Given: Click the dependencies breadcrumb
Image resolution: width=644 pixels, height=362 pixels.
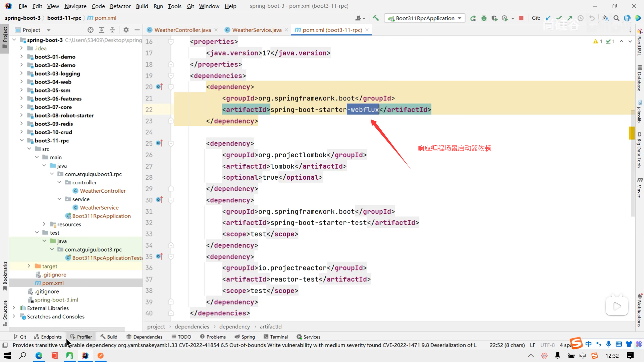Looking at the screenshot, I should [x=192, y=326].
